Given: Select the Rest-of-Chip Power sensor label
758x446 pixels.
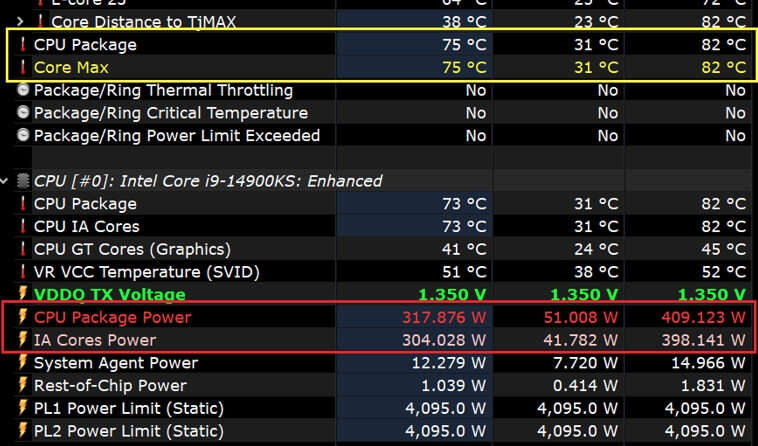Looking at the screenshot, I should [110, 385].
